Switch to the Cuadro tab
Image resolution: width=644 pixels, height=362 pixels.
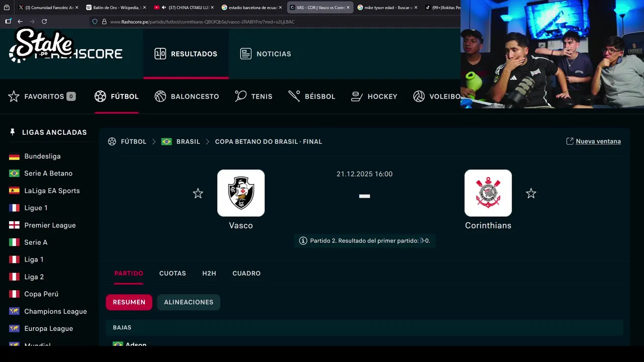pyautogui.click(x=247, y=274)
